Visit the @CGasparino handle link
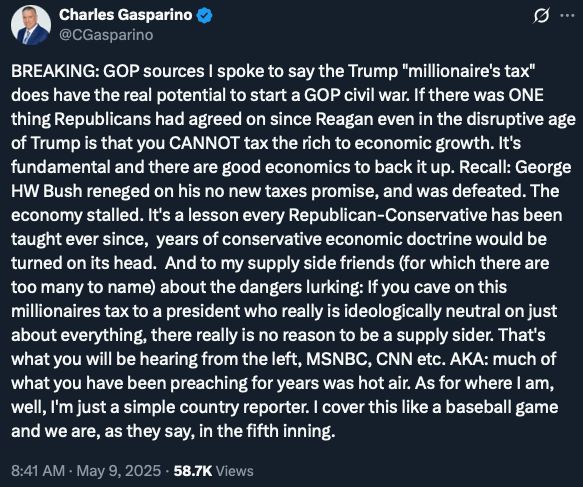Image resolution: width=583 pixels, height=487 pixels. click(106, 35)
